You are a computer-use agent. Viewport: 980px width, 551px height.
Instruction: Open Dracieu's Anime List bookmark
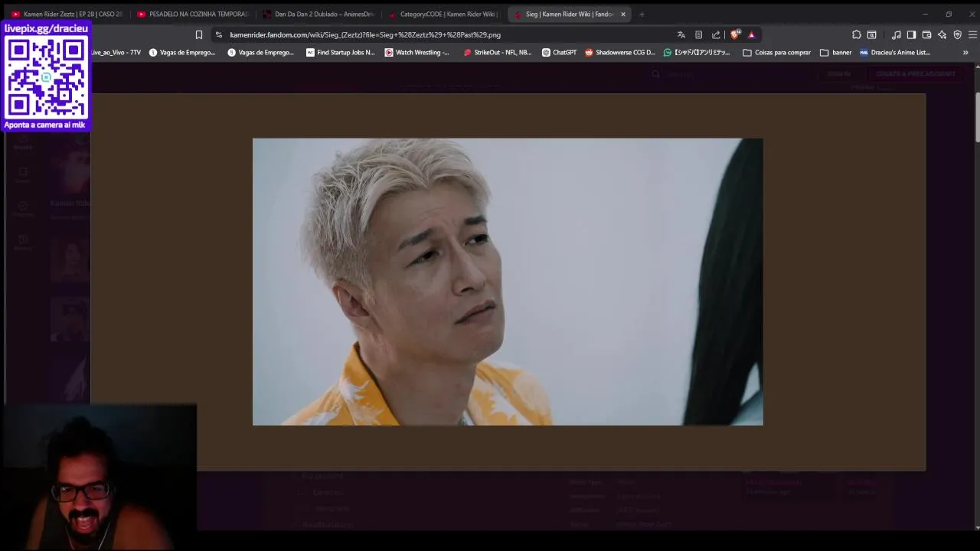click(895, 53)
